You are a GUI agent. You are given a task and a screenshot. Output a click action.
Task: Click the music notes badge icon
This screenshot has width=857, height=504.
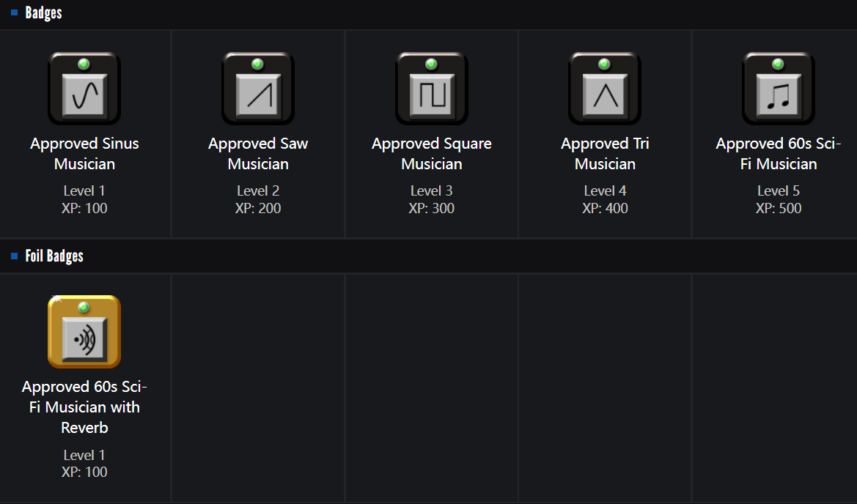(779, 88)
